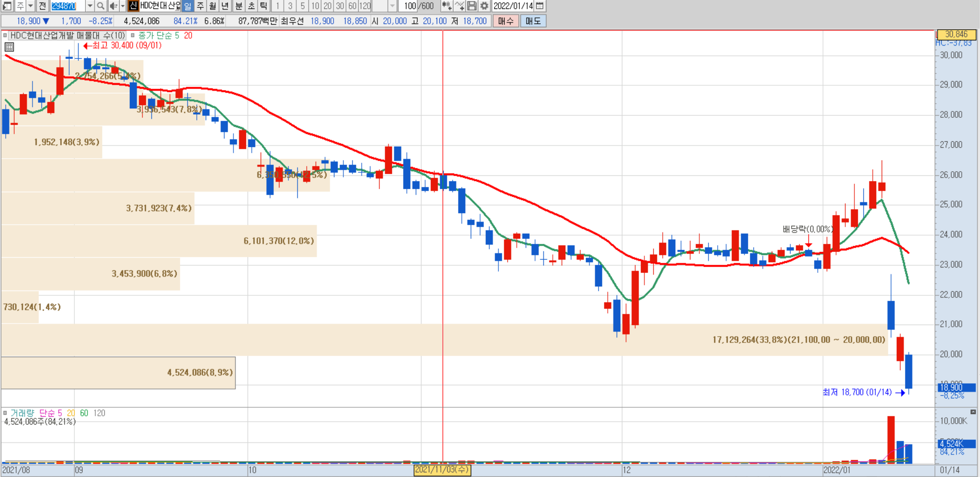Click the add-indicator line chart icon

(460, 6)
